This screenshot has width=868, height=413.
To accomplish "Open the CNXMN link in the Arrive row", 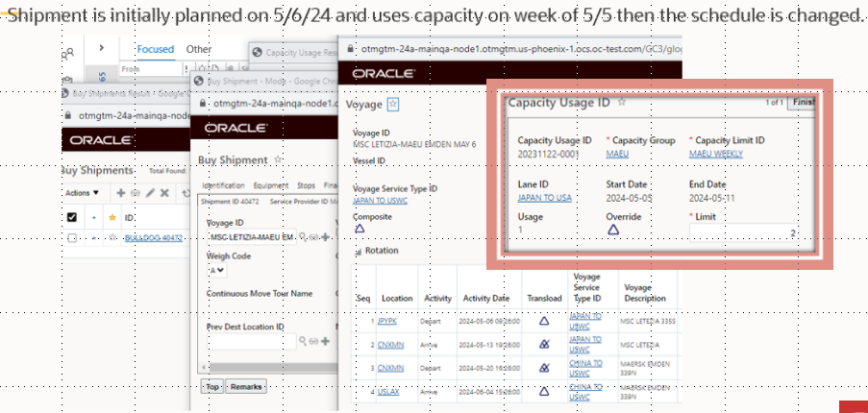I will (390, 345).
